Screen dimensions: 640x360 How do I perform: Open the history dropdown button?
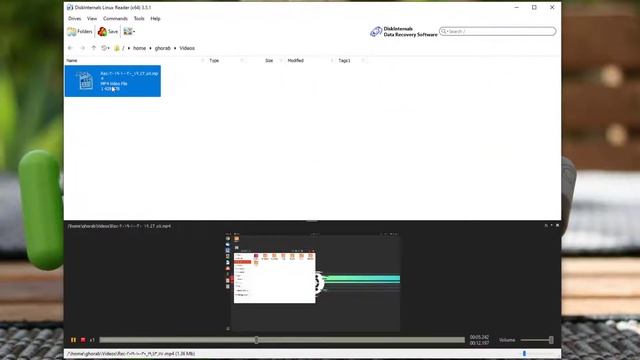(x=105, y=48)
